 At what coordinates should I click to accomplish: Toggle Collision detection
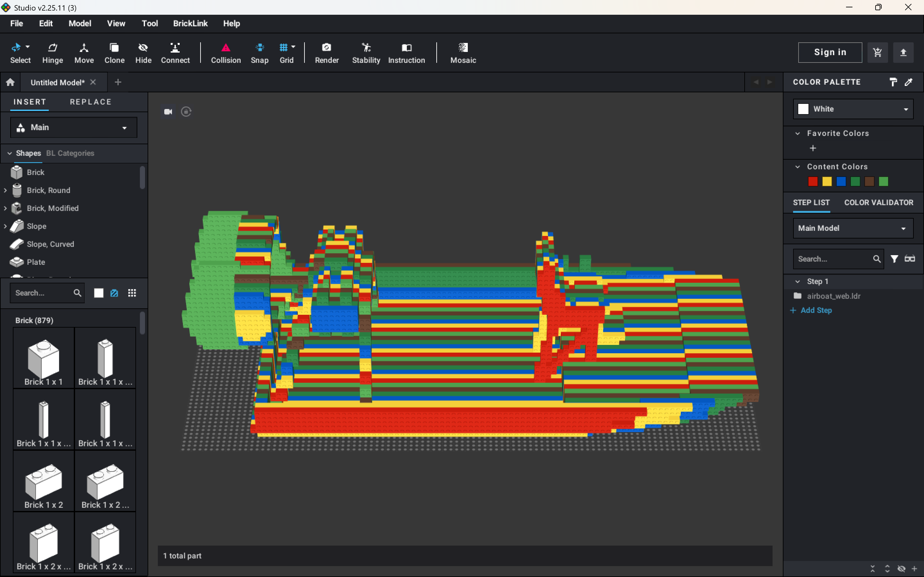click(x=226, y=53)
